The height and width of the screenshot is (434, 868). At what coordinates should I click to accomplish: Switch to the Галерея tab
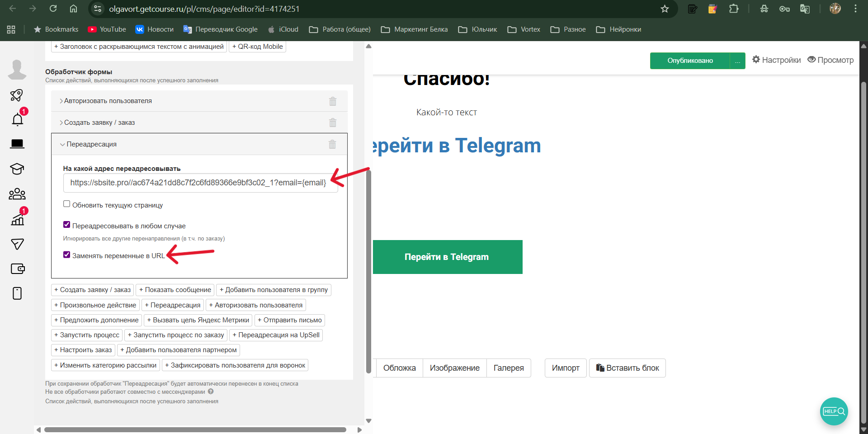click(508, 368)
